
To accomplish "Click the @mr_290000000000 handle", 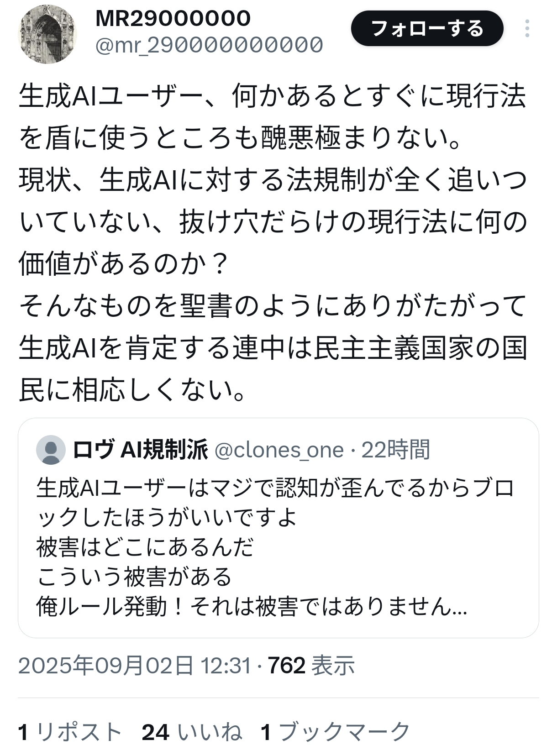I will tap(209, 45).
